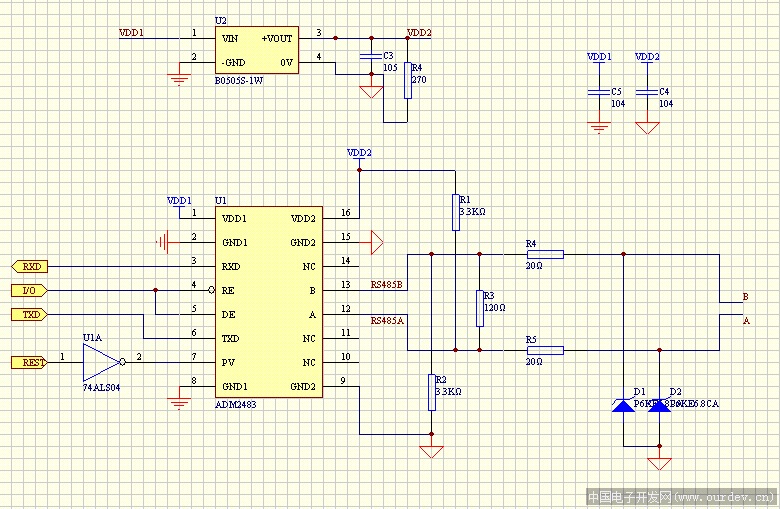The image size is (780, 509).
Task: Select the RS485A net label
Action: point(386,321)
